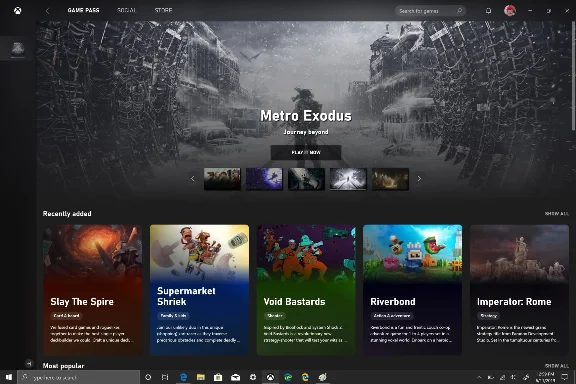The height and width of the screenshot is (384, 576).
Task: Open the last pinned taskbar app icon
Action: click(x=323, y=377)
